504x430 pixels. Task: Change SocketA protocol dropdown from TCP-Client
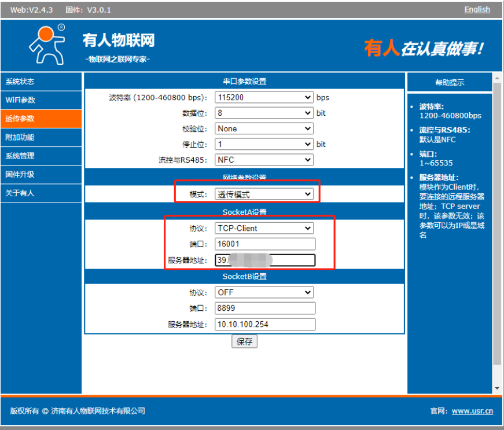[264, 228]
